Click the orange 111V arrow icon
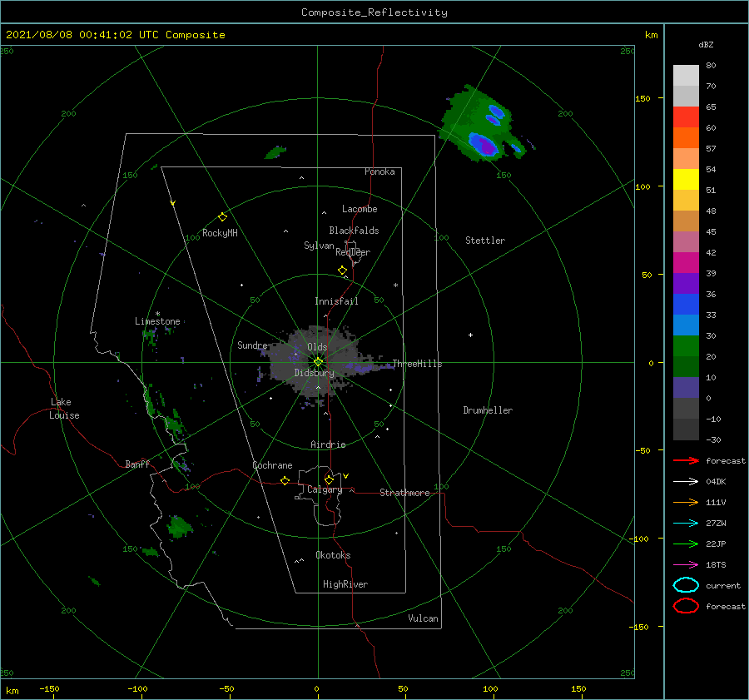 (x=686, y=502)
